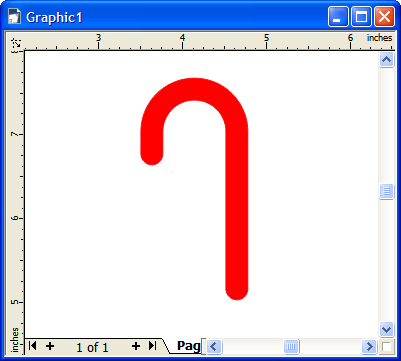
Task: Click the vertical scrollbar thumb
Action: click(x=386, y=191)
